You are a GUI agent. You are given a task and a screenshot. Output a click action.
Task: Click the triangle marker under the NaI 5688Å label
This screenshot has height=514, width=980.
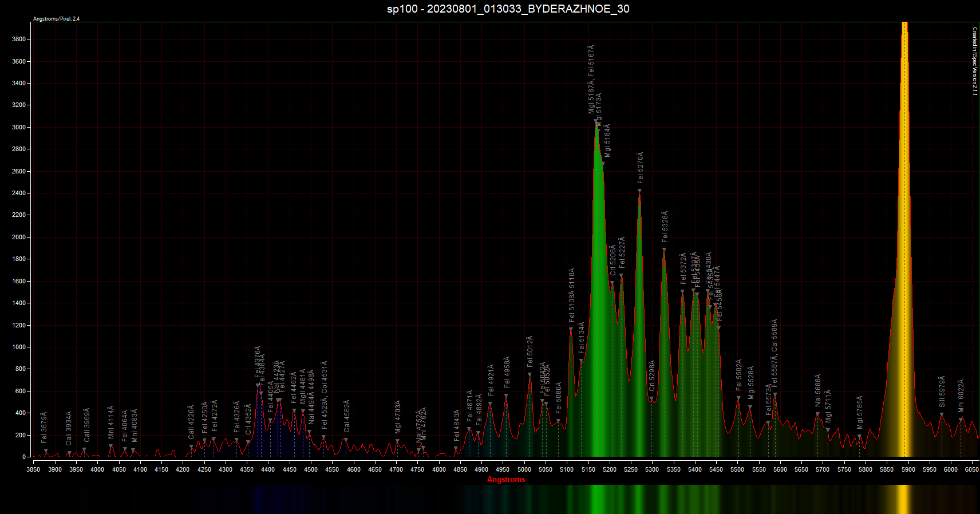(817, 414)
